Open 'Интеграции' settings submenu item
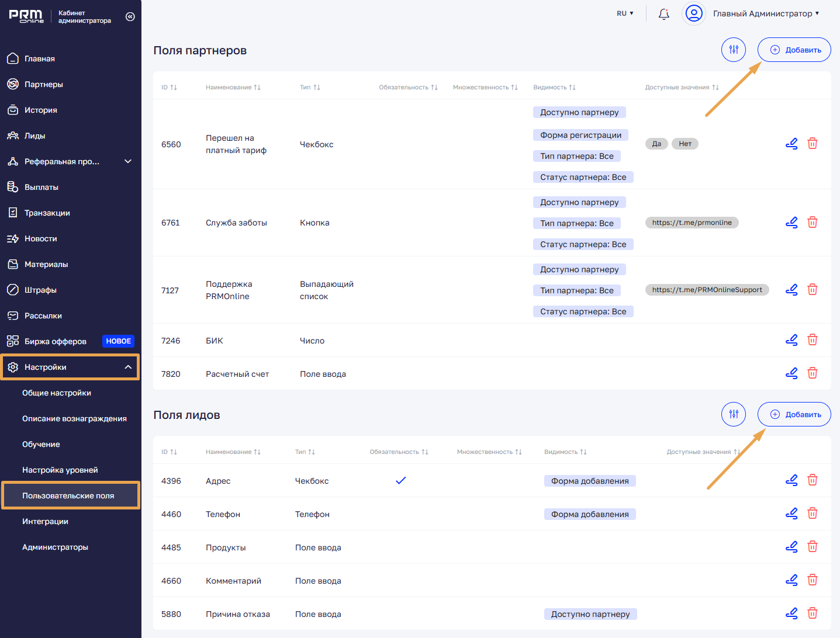This screenshot has height=638, width=840. point(45,522)
